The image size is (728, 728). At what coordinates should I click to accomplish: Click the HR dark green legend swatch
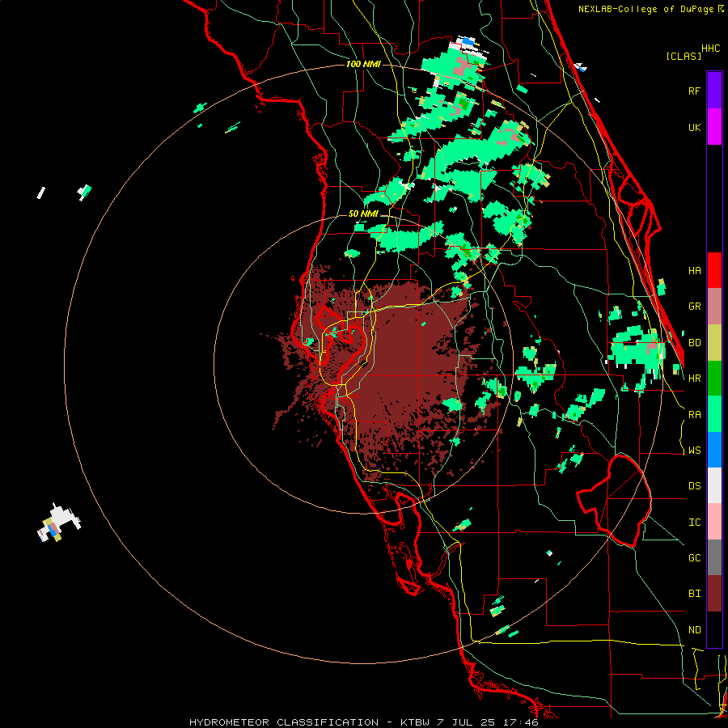[714, 378]
